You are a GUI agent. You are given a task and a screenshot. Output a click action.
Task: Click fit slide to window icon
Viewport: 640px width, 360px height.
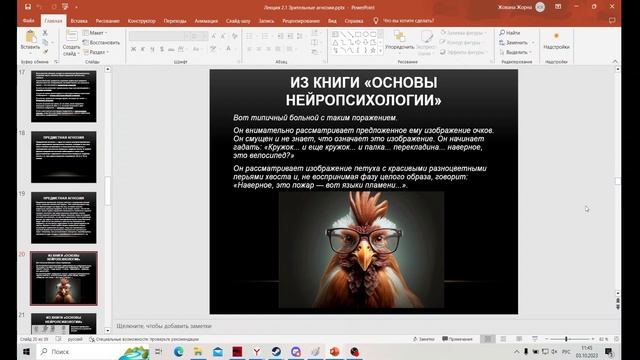(616, 339)
